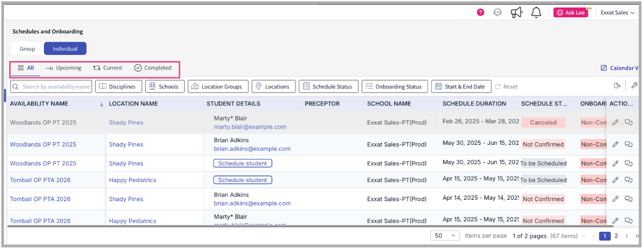Screen dimensions: 644x249
Task: Select the Individual view toggle
Action: pyautogui.click(x=65, y=49)
